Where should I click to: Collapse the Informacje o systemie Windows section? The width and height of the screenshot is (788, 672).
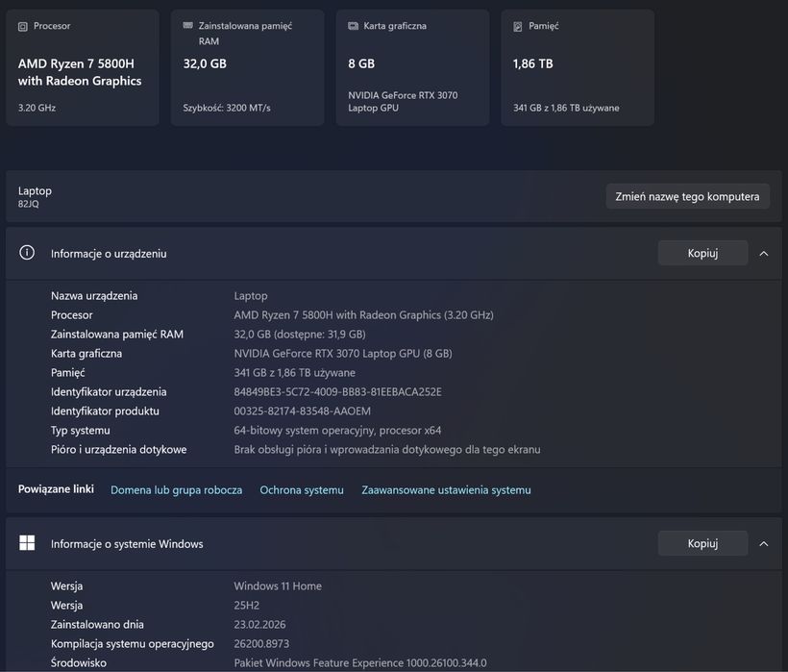[x=764, y=543]
